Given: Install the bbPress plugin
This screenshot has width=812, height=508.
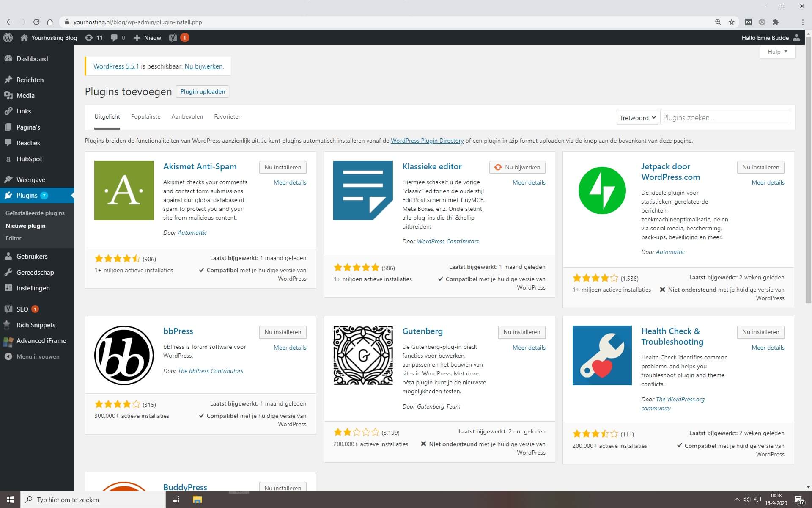Looking at the screenshot, I should coord(283,332).
